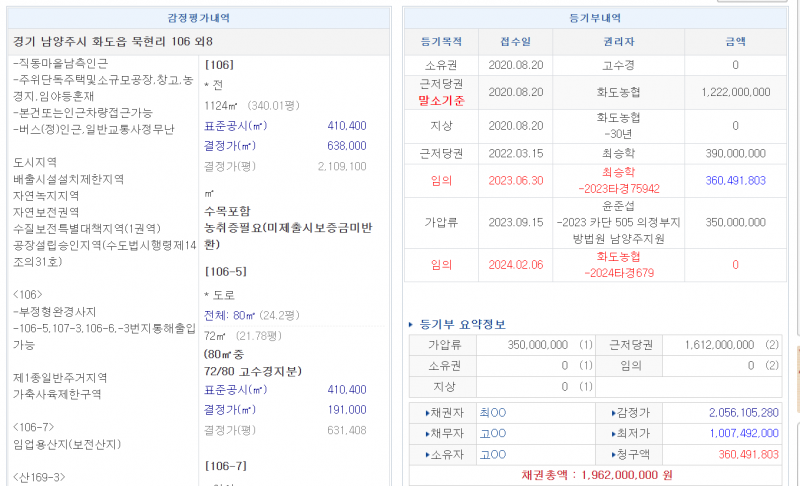Viewport: 800px width, 486px height.
Task: Click the 등기부 요약정보 arrow bullet
Action: [413, 325]
